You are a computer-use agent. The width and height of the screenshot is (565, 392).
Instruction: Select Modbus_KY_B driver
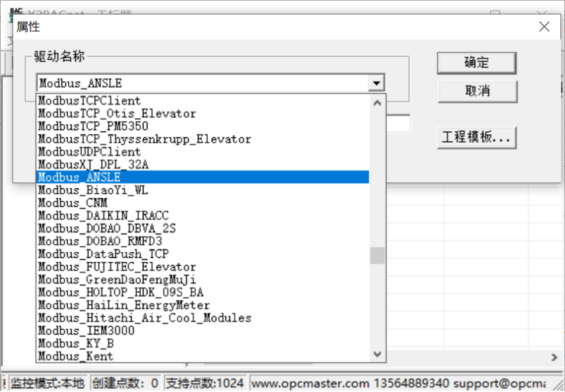tap(203, 343)
